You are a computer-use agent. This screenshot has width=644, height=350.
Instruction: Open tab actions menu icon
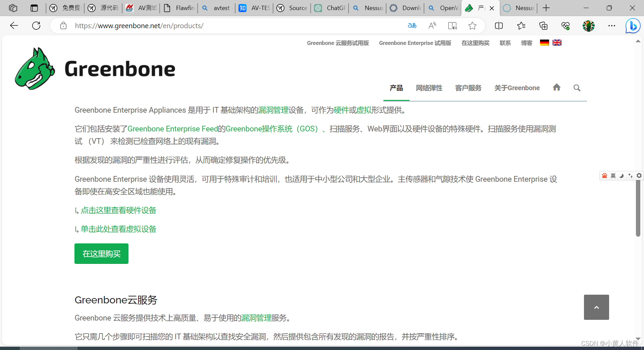(x=34, y=8)
